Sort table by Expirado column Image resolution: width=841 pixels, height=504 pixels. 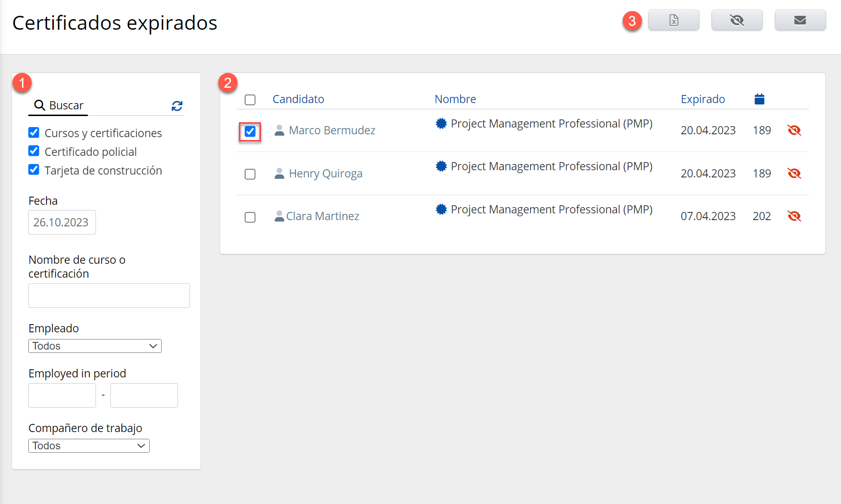pos(702,99)
